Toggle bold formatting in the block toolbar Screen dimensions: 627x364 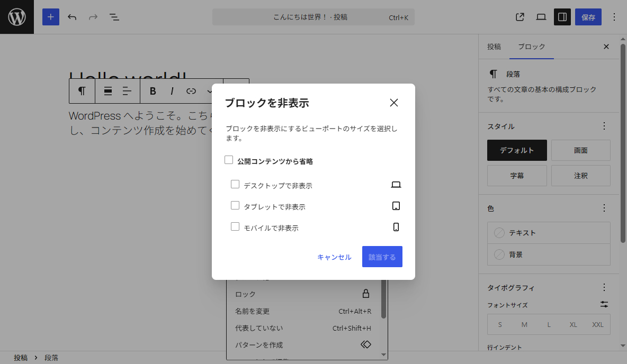(x=153, y=91)
